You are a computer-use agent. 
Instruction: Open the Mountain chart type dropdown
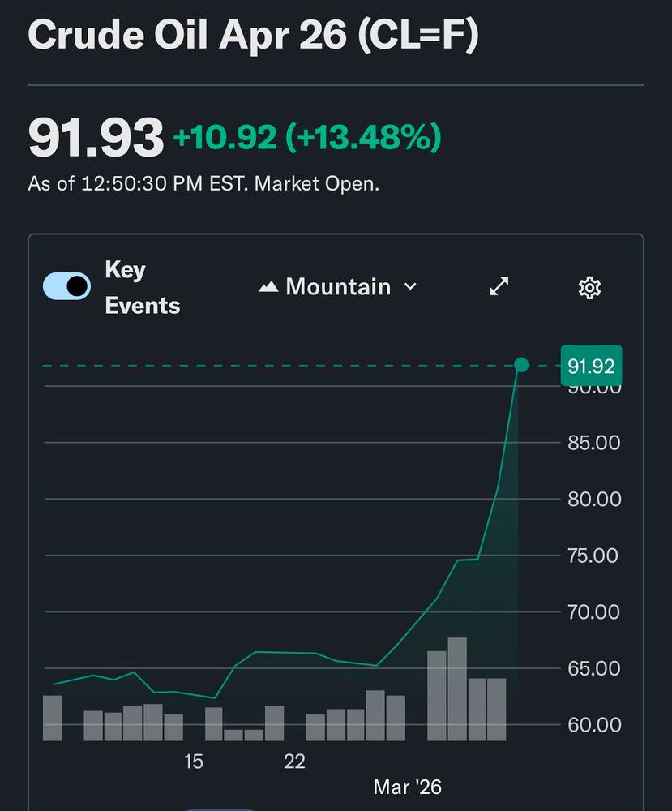click(337, 287)
